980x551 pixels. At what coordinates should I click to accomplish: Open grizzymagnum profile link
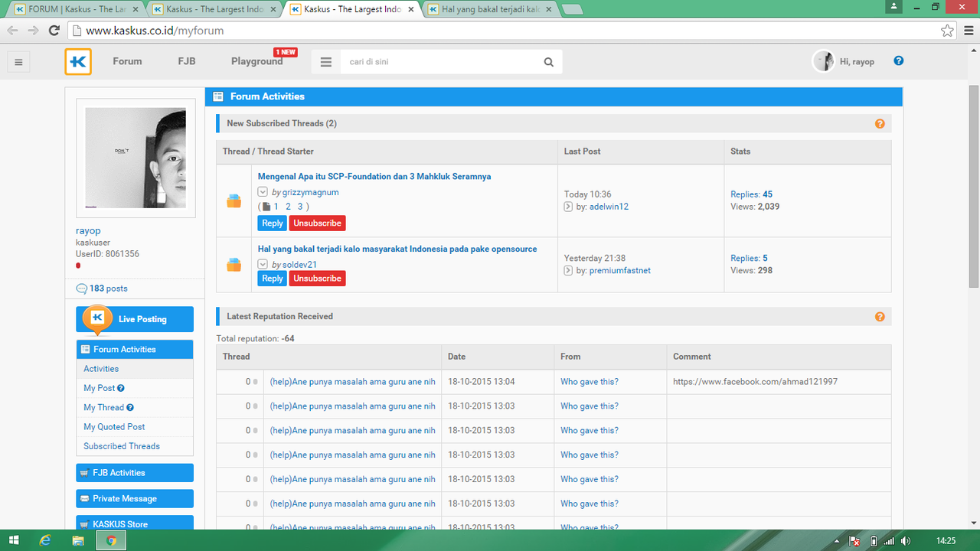click(x=310, y=193)
